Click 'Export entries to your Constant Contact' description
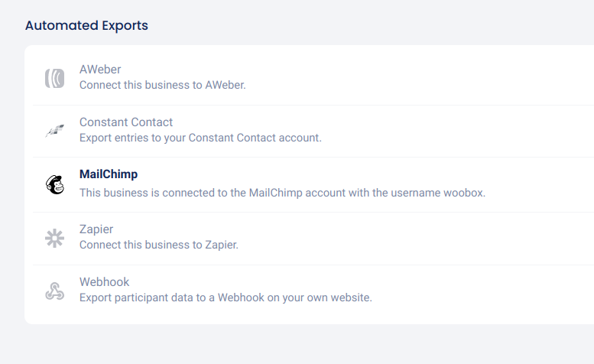This screenshot has width=594, height=364. pos(200,138)
